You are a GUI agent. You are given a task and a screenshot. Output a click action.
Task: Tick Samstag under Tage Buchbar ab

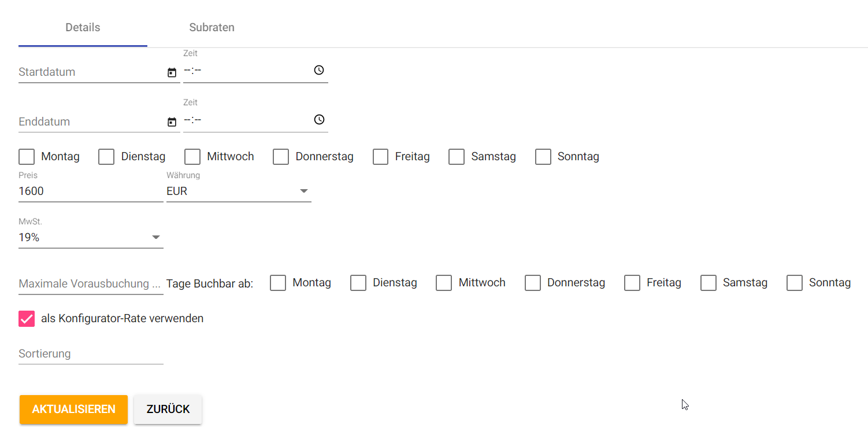click(709, 283)
